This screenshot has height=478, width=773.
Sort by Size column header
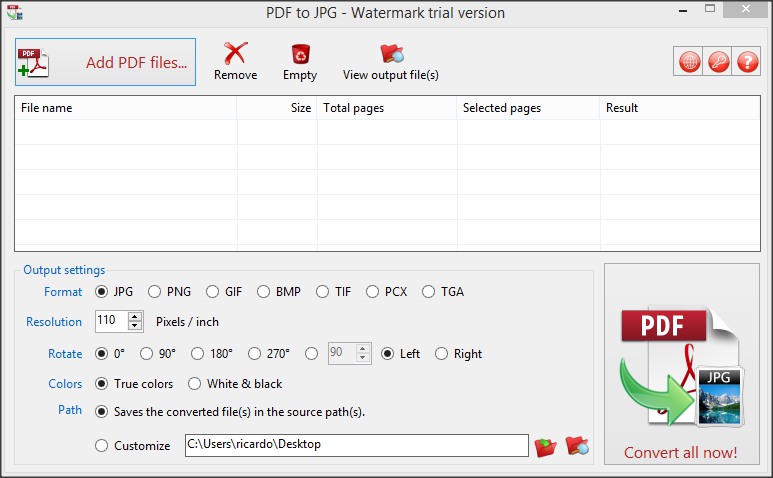coord(277,108)
